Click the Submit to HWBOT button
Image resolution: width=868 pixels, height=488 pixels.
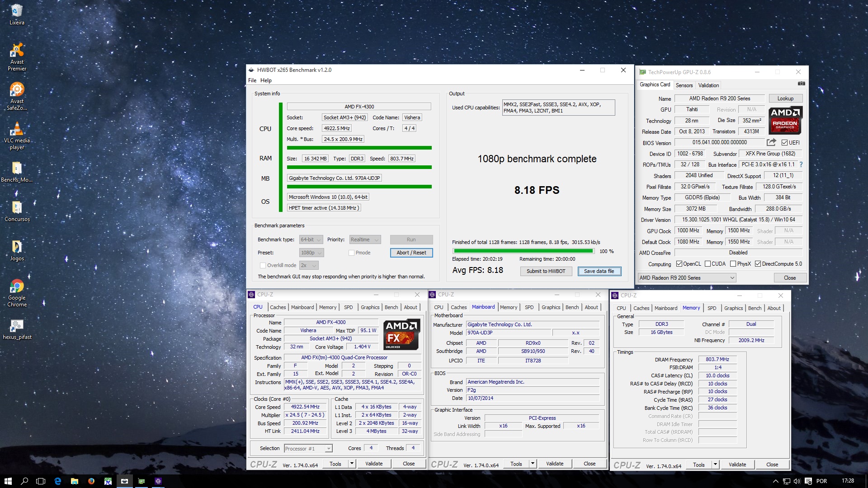[x=546, y=271]
